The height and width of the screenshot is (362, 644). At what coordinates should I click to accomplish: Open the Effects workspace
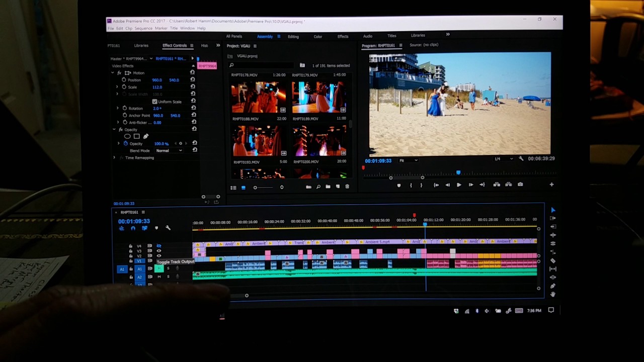tap(343, 36)
